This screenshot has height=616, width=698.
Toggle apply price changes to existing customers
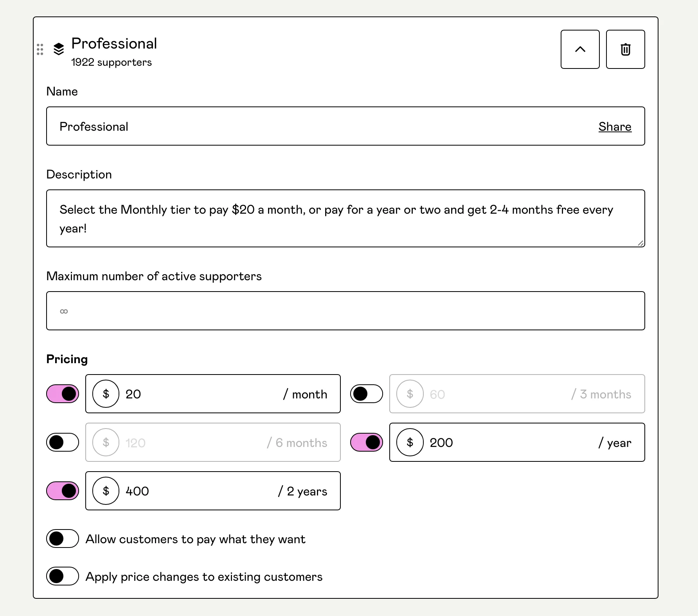coord(63,576)
